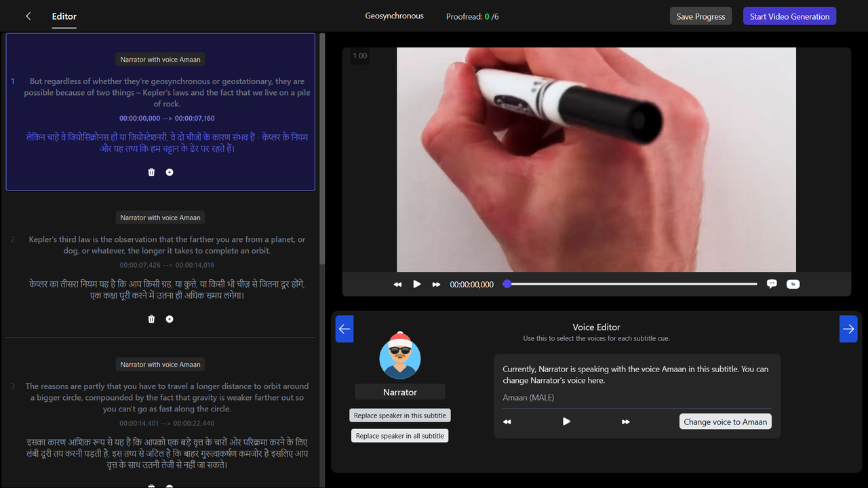Viewport: 868px width, 488px height.
Task: Fast-forward the video with skip-forward icon
Action: [436, 284]
